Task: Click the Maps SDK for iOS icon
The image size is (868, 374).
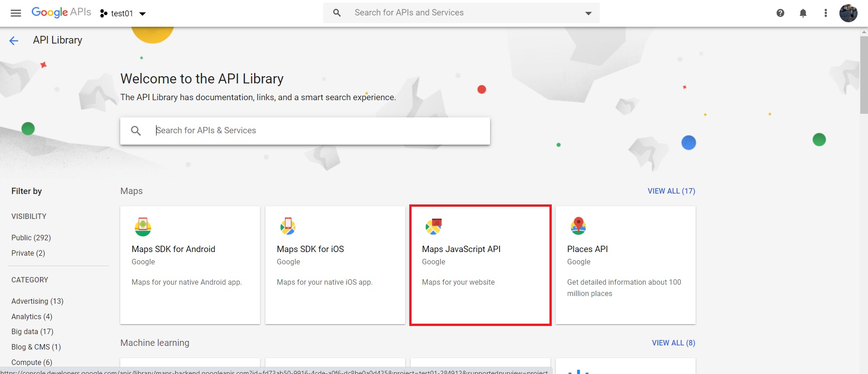Action: pos(288,226)
